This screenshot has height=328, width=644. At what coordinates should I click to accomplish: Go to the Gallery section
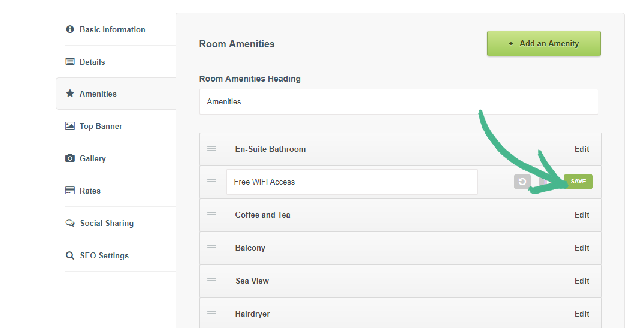point(92,158)
